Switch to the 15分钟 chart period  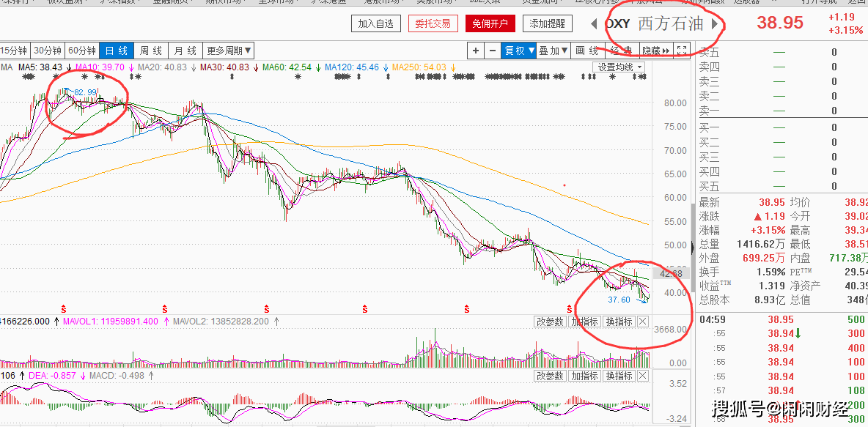click(15, 51)
